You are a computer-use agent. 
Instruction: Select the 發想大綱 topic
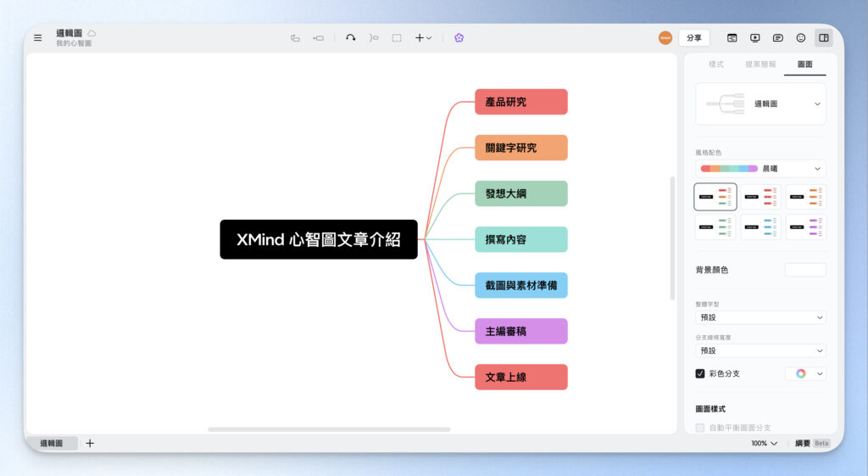[x=521, y=193]
